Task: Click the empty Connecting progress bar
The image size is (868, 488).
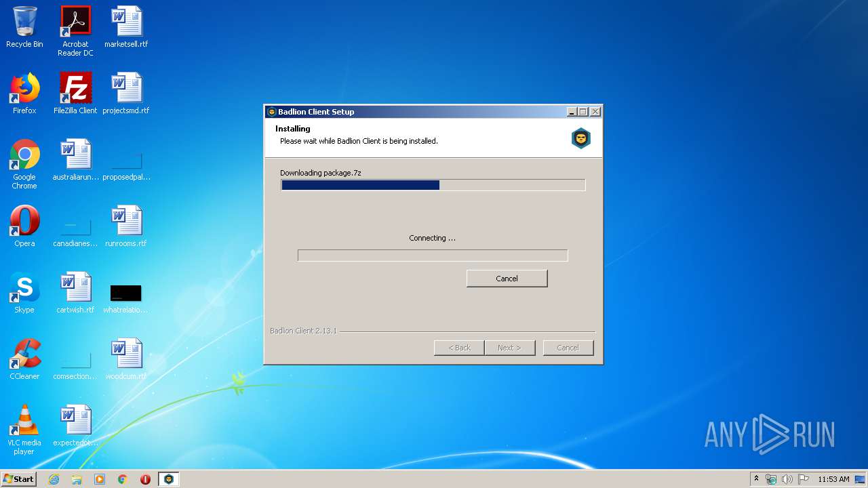Action: pos(433,256)
